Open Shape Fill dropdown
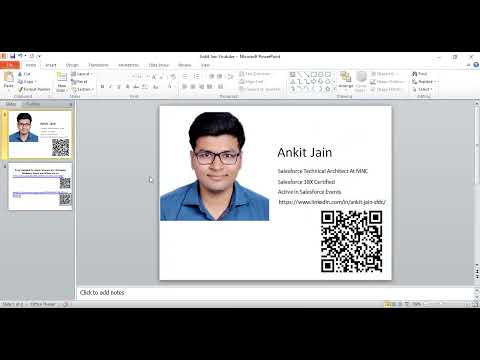Screen dimensions: 480x360 point(385,74)
